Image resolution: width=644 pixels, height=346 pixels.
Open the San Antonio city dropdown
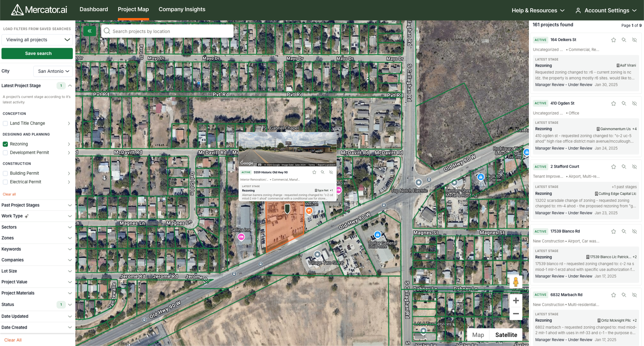click(x=53, y=71)
